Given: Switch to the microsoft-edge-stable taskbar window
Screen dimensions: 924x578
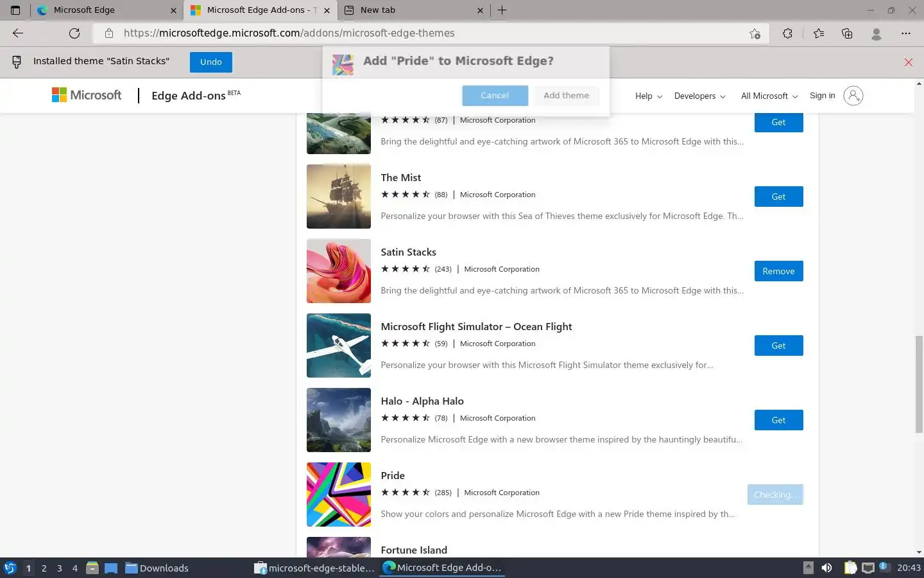Looking at the screenshot, I should coord(314,568).
